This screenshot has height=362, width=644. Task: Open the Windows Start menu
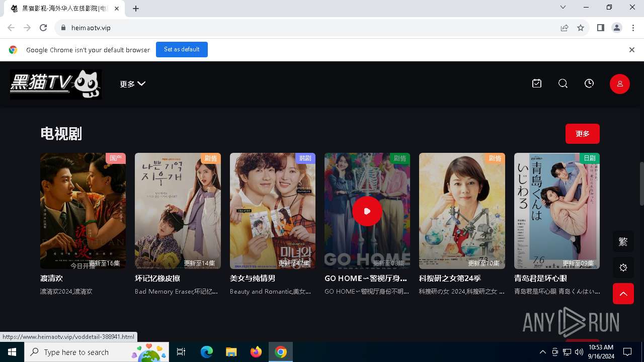12,352
